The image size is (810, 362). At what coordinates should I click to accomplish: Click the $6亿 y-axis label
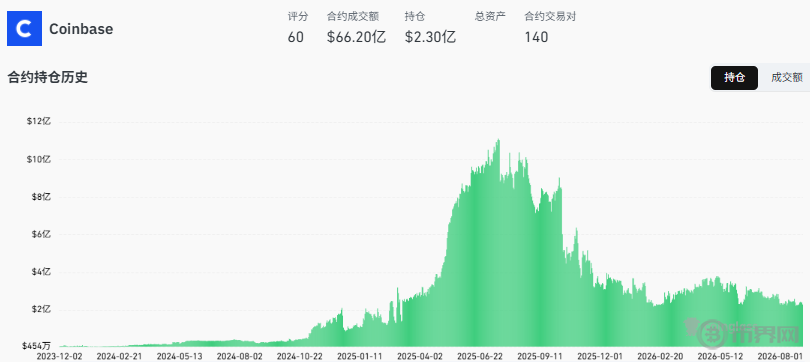(41, 234)
